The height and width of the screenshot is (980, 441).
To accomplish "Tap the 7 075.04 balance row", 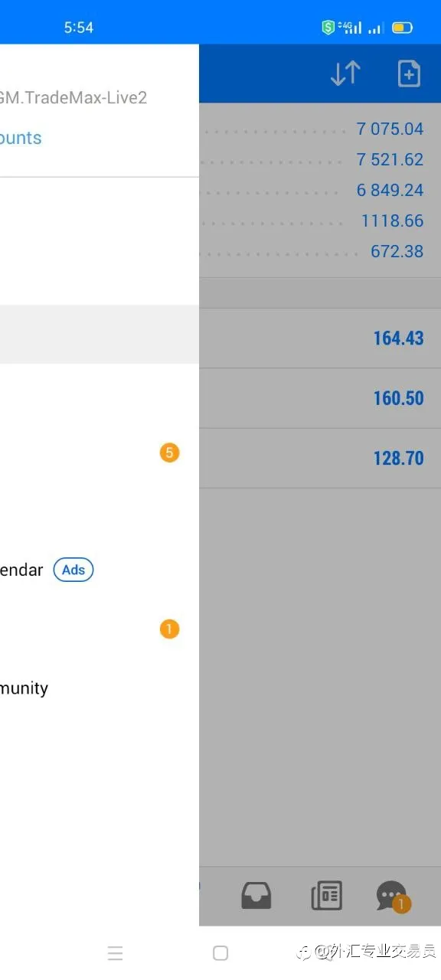I will pyautogui.click(x=320, y=129).
